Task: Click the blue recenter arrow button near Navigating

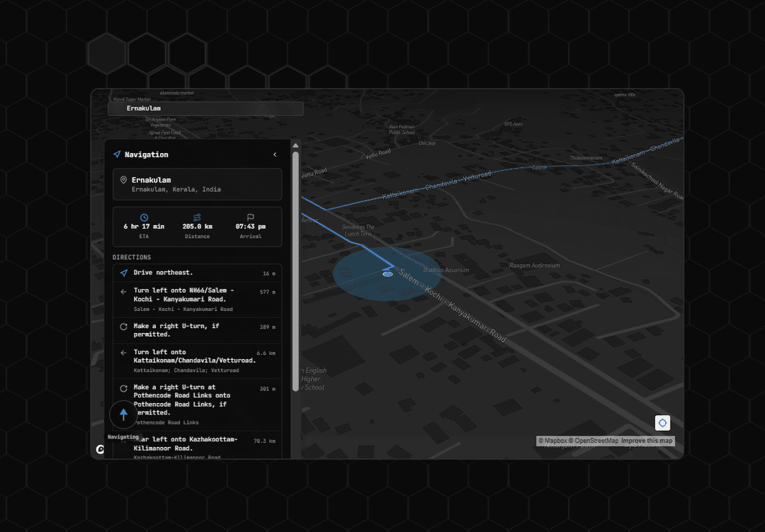Action: click(x=123, y=414)
